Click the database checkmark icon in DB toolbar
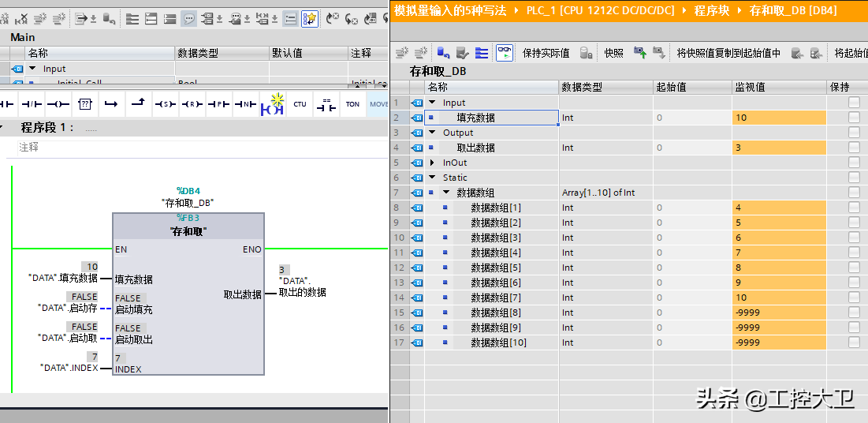The height and width of the screenshot is (423, 868). click(463, 53)
